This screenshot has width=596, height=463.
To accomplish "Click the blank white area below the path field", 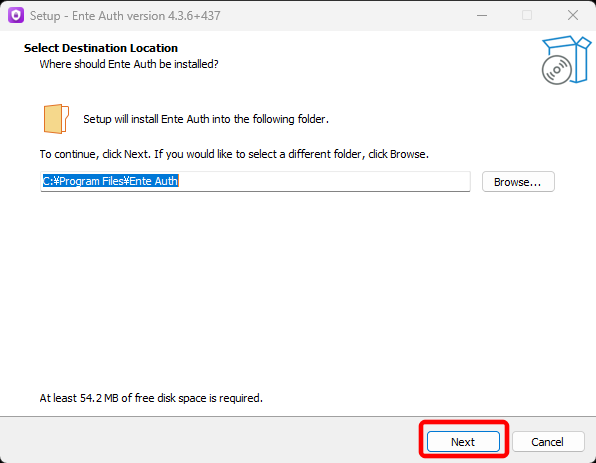I will [296, 289].
